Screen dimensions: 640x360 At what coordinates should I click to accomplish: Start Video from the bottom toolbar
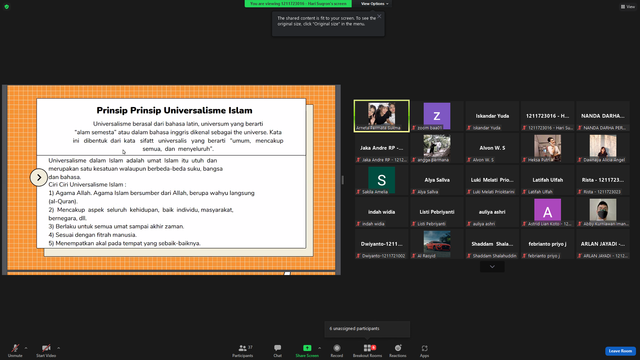click(x=46, y=350)
